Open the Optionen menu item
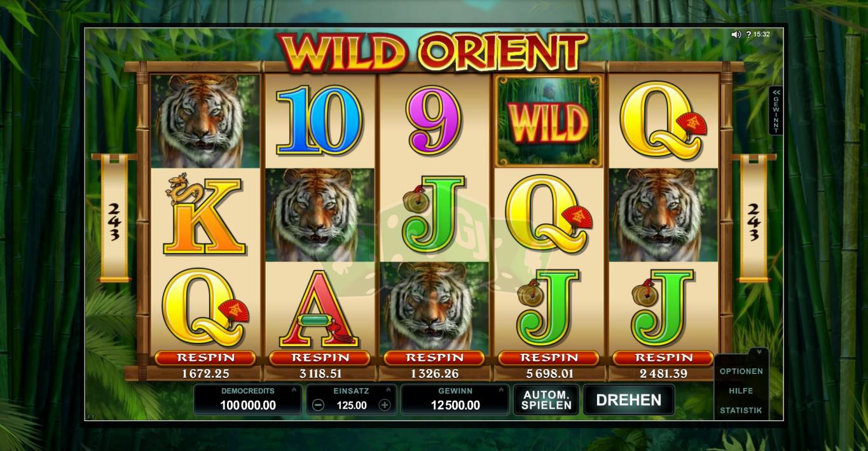This screenshot has width=868, height=451. [741, 371]
